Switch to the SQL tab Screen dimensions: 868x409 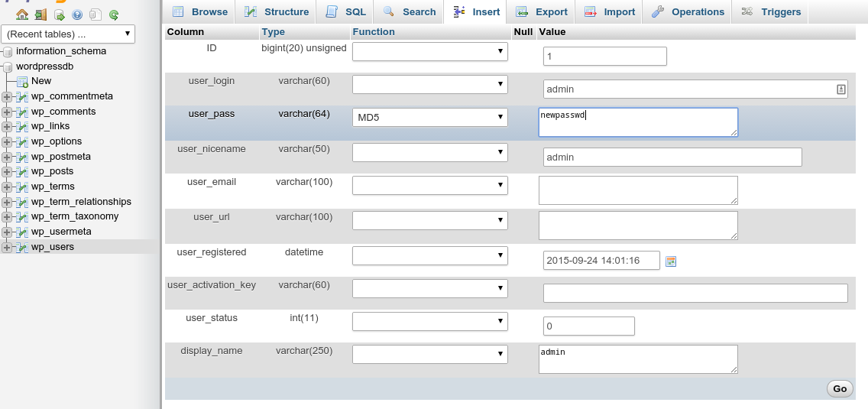[x=345, y=11]
